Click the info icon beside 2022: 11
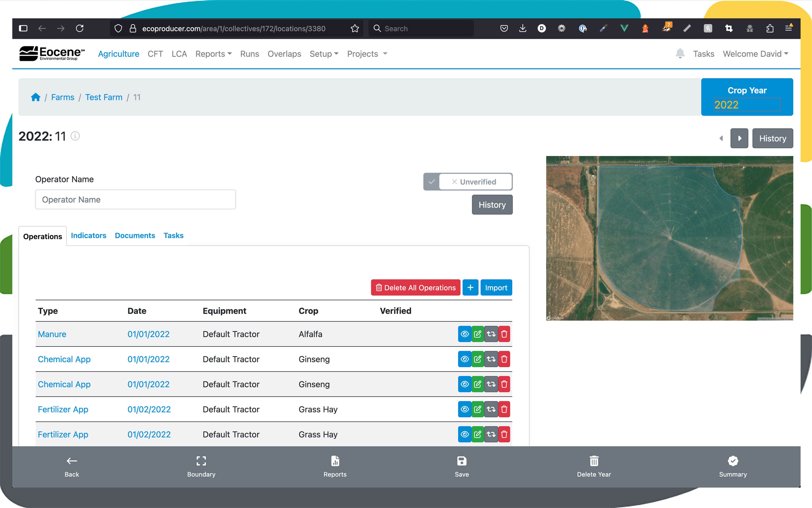This screenshot has width=812, height=508. 75,136
